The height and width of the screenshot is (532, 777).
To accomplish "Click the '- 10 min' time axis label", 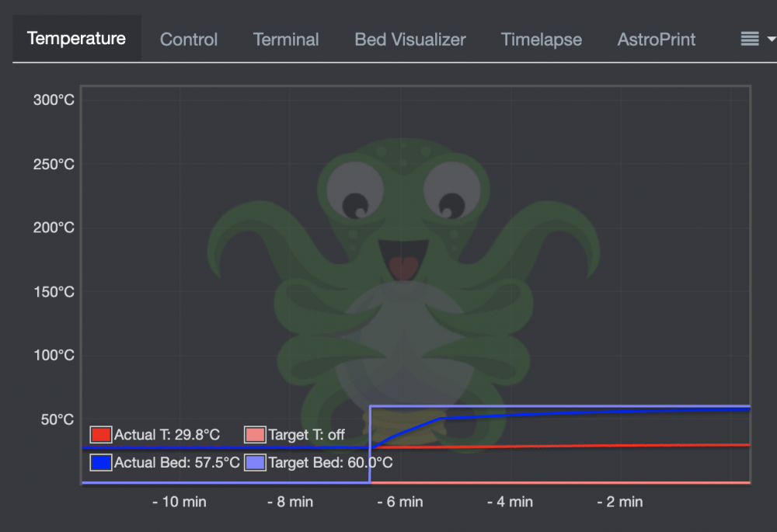I will [x=179, y=502].
